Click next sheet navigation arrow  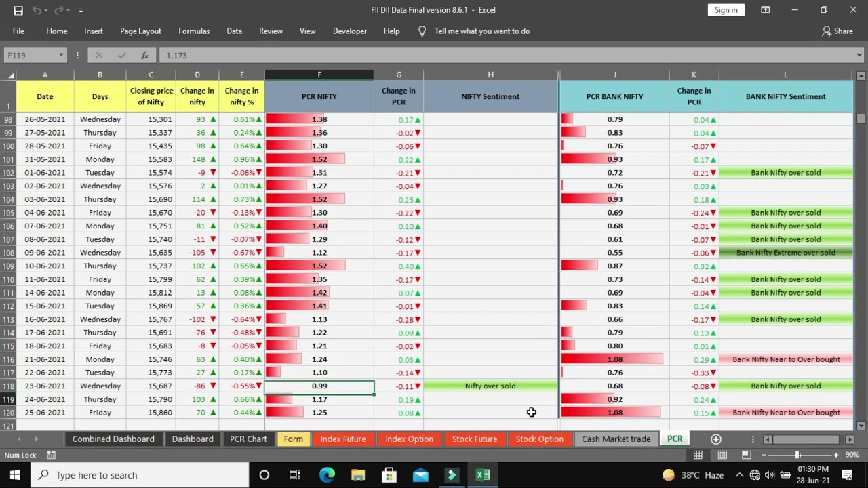tap(36, 439)
